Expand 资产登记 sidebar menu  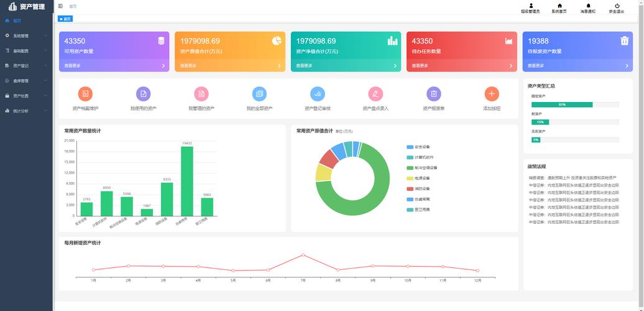[26, 65]
